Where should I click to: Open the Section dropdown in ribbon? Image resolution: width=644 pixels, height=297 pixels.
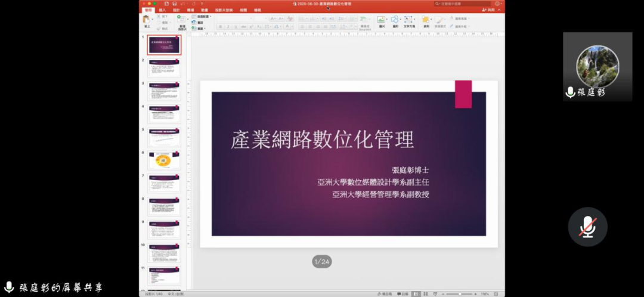coord(199,29)
